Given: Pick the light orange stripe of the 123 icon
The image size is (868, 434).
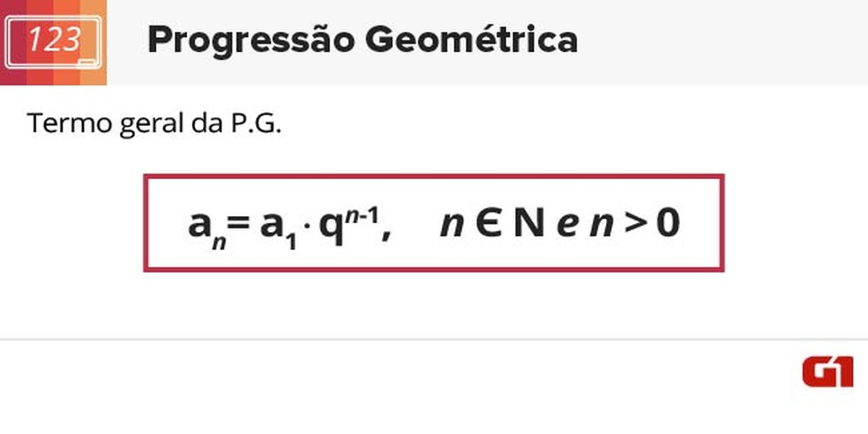Looking at the screenshot, I should [94, 42].
